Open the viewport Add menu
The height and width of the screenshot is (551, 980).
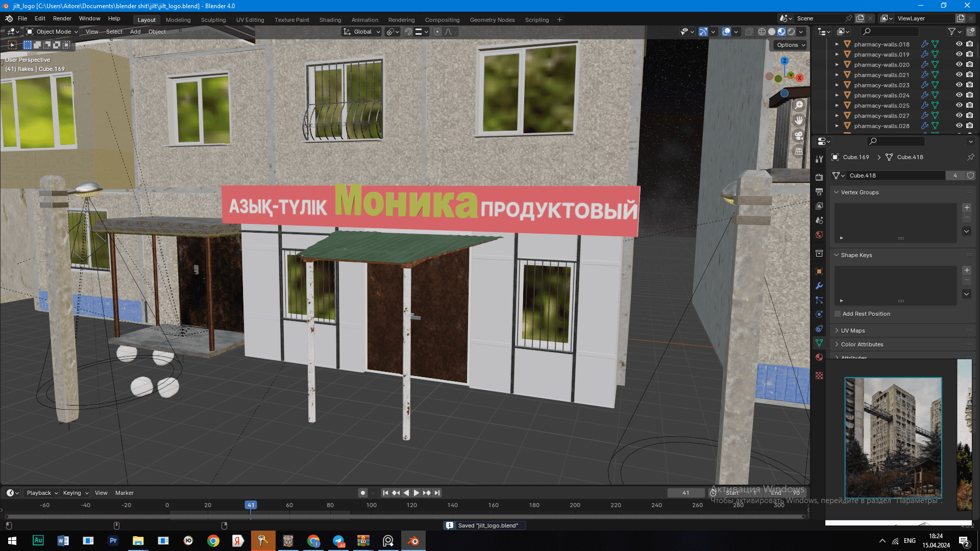[x=135, y=32]
